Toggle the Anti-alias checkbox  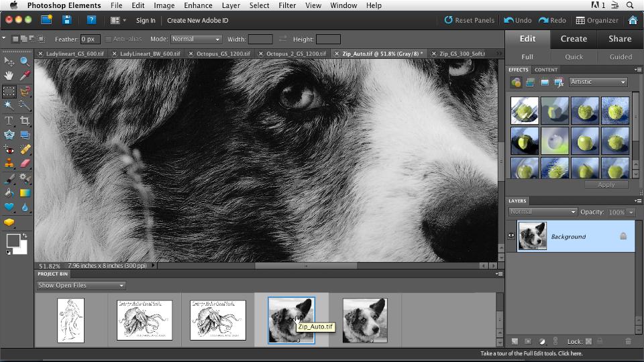(x=109, y=39)
